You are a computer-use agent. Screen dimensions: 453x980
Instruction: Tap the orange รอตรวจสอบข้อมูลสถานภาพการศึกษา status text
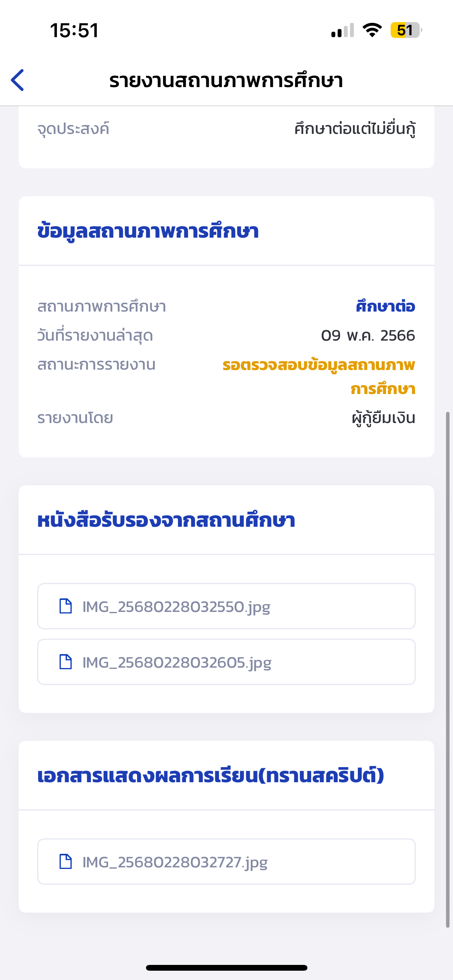(x=319, y=377)
